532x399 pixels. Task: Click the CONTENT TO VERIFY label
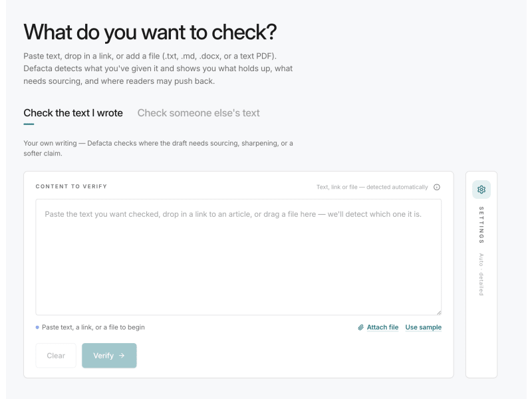[x=71, y=186]
